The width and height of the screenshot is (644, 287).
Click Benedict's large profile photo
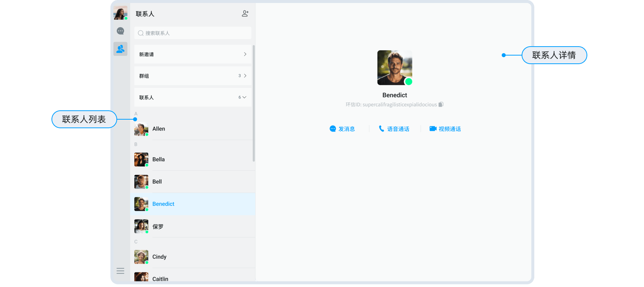pyautogui.click(x=394, y=68)
